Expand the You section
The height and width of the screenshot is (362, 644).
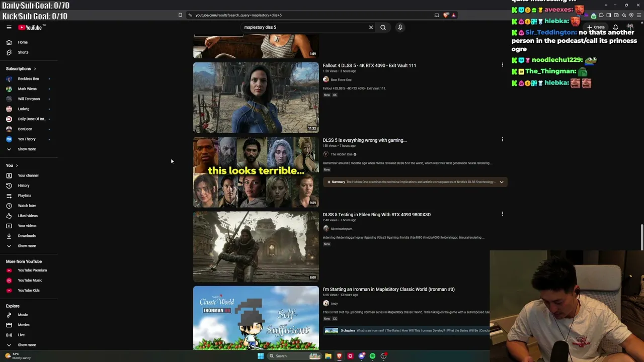(12, 165)
